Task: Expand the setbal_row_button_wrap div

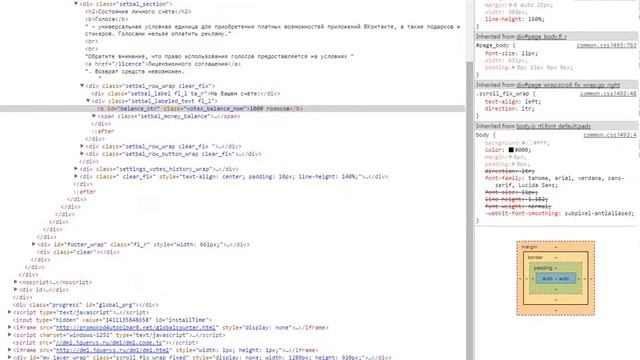Action: (x=82, y=154)
